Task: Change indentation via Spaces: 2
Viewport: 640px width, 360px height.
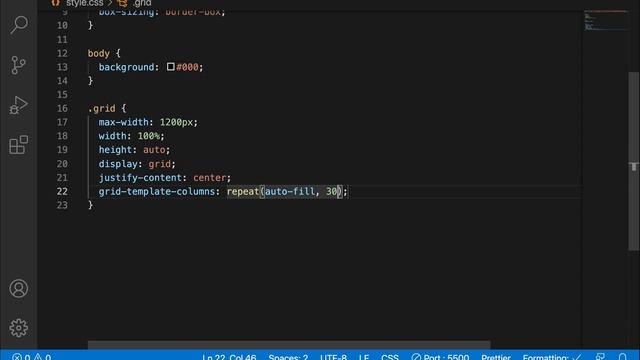Action: tap(288, 357)
